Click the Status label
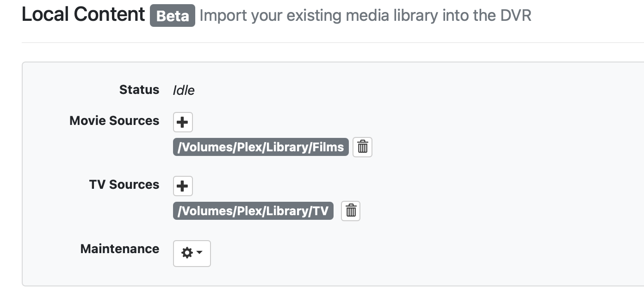Image resolution: width=644 pixels, height=298 pixels. pyautogui.click(x=139, y=89)
